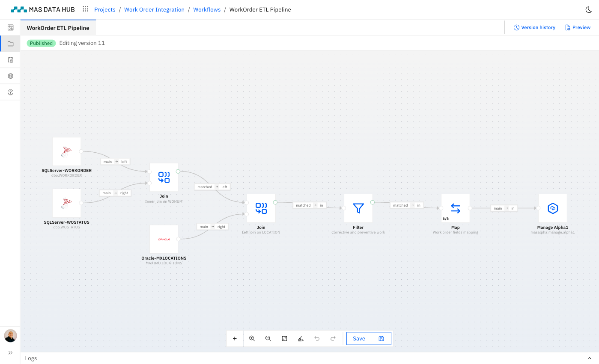
Task: Redo the last canvas change
Action: 333,338
